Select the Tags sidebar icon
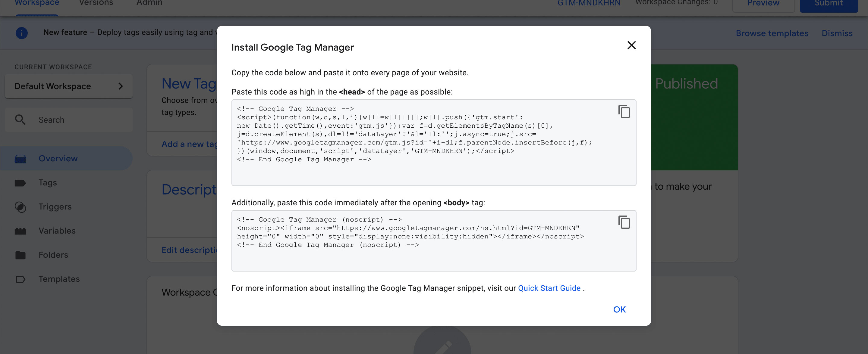 click(x=21, y=182)
